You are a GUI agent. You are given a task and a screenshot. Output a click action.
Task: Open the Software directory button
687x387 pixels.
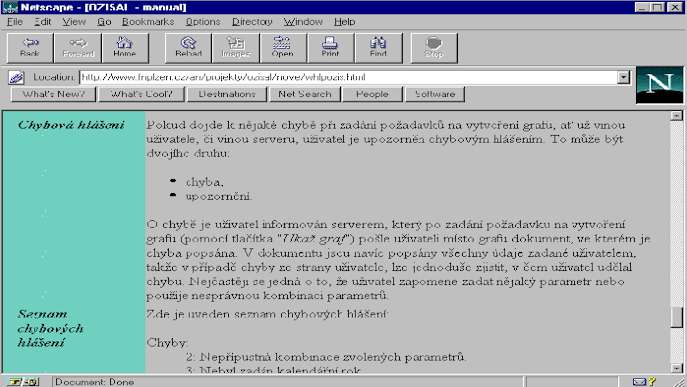pyautogui.click(x=435, y=94)
